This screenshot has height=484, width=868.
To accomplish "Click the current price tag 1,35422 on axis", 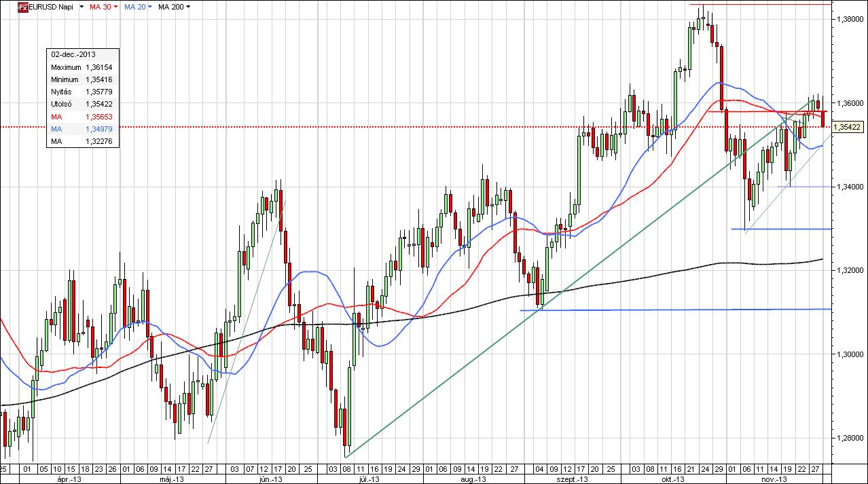I will 849,127.
